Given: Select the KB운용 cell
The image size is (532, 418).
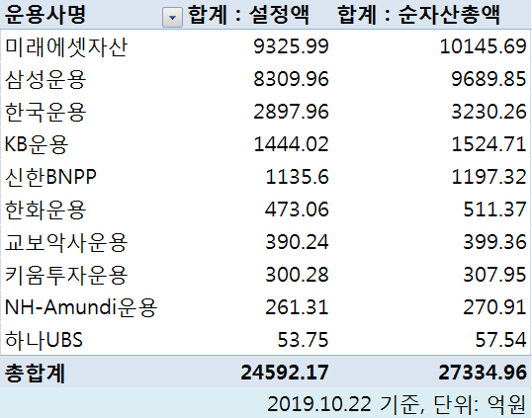Looking at the screenshot, I should (x=37, y=144).
